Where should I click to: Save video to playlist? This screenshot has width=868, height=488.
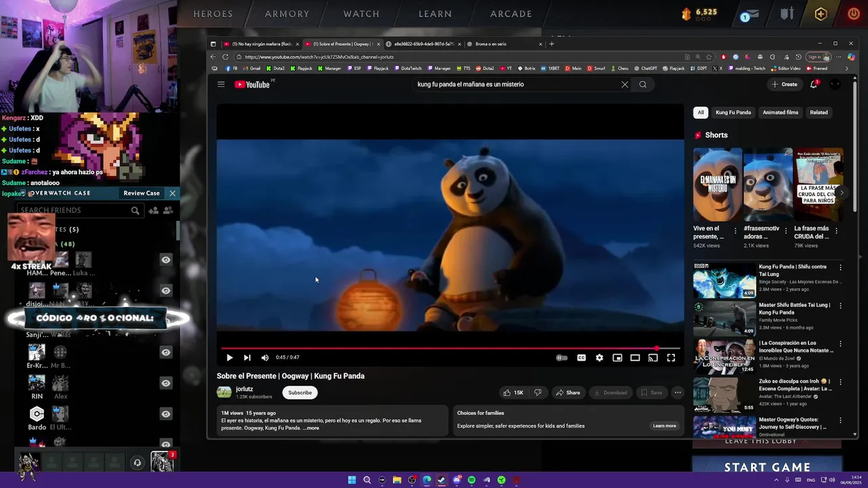pyautogui.click(x=652, y=392)
